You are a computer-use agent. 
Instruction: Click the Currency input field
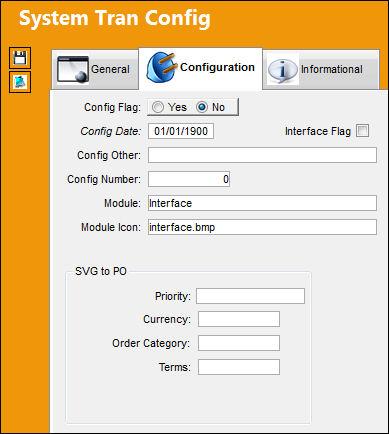pyautogui.click(x=239, y=319)
